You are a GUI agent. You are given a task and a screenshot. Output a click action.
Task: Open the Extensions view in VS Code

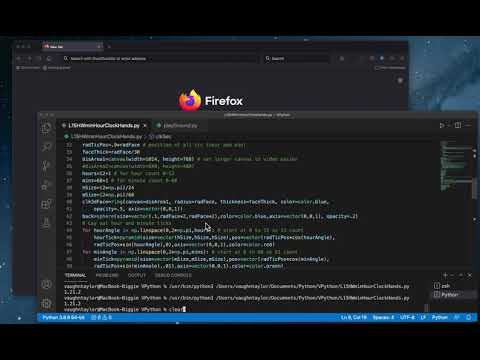47,204
